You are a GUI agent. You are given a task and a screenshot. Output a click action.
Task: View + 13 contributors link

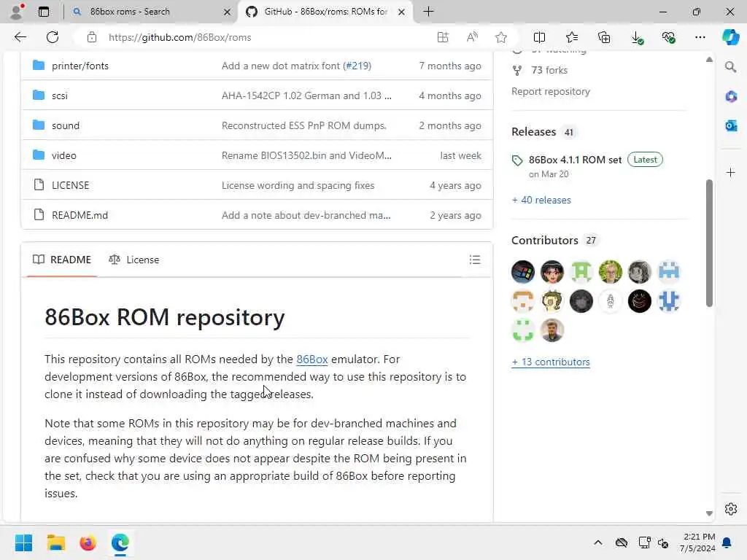click(551, 362)
